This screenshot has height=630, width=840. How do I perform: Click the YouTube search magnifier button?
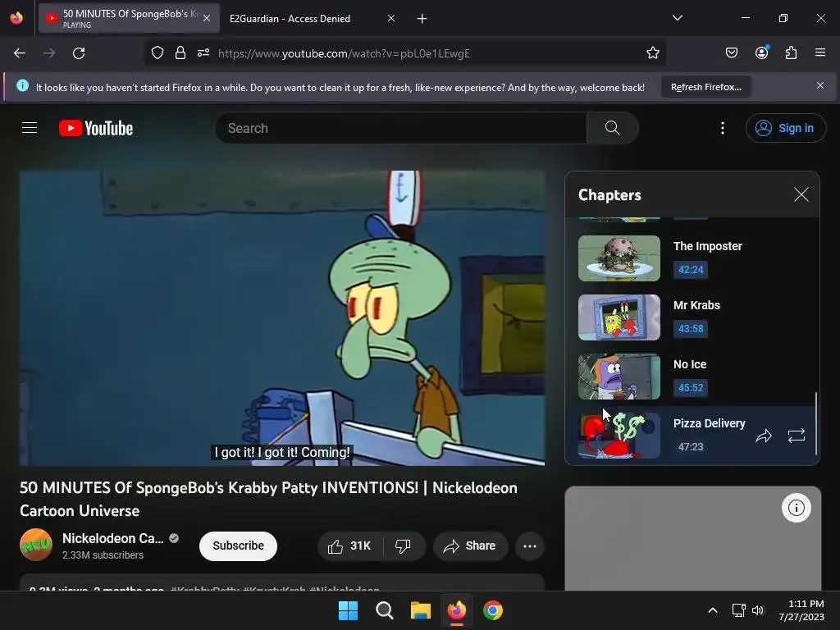(612, 128)
